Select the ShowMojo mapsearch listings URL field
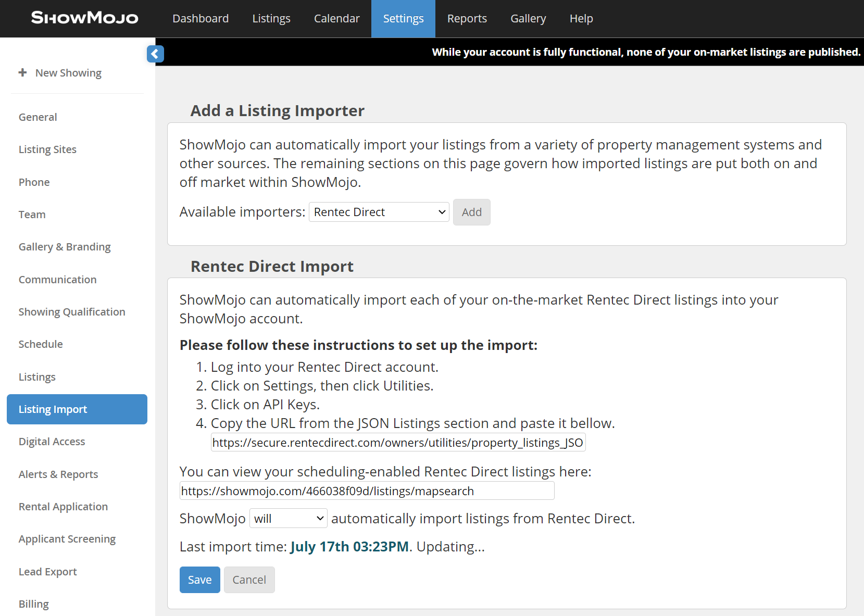Viewport: 864px width, 616px height. tap(367, 491)
